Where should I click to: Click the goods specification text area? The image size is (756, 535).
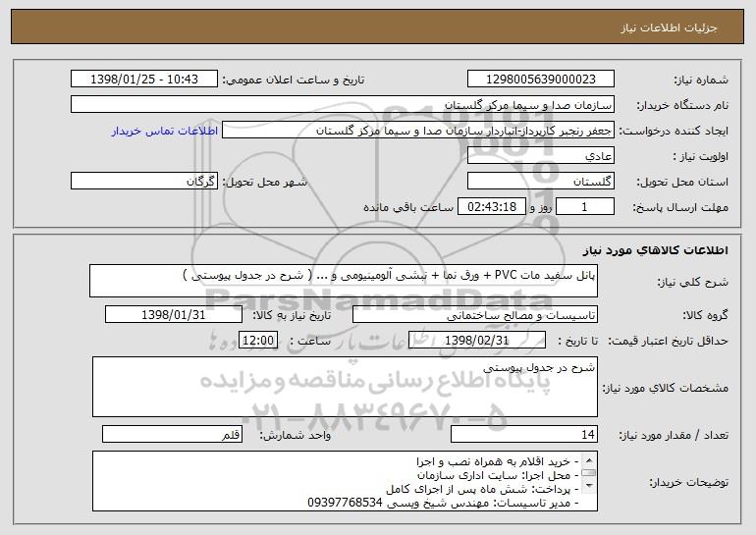345,387
